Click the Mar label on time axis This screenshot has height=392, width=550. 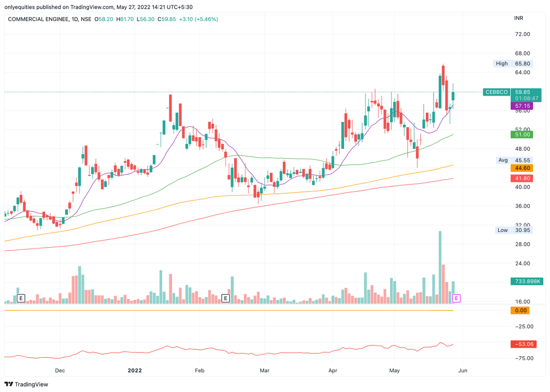coord(264,370)
